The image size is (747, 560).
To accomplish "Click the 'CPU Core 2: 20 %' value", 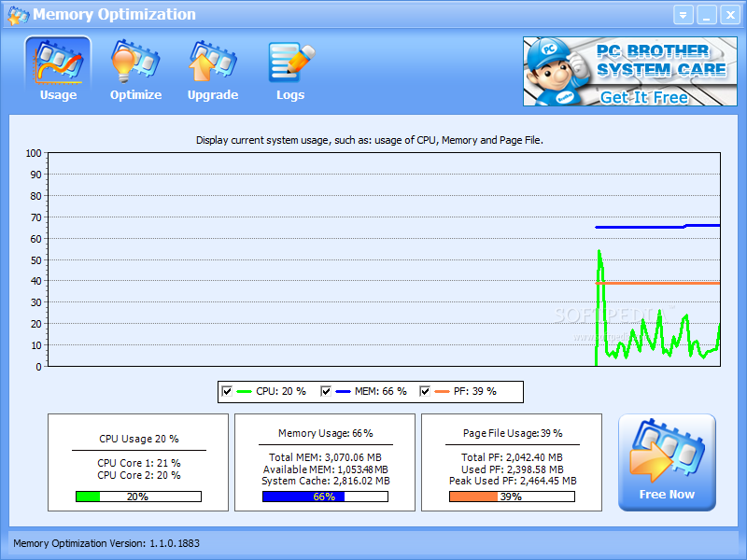I will pyautogui.click(x=138, y=475).
